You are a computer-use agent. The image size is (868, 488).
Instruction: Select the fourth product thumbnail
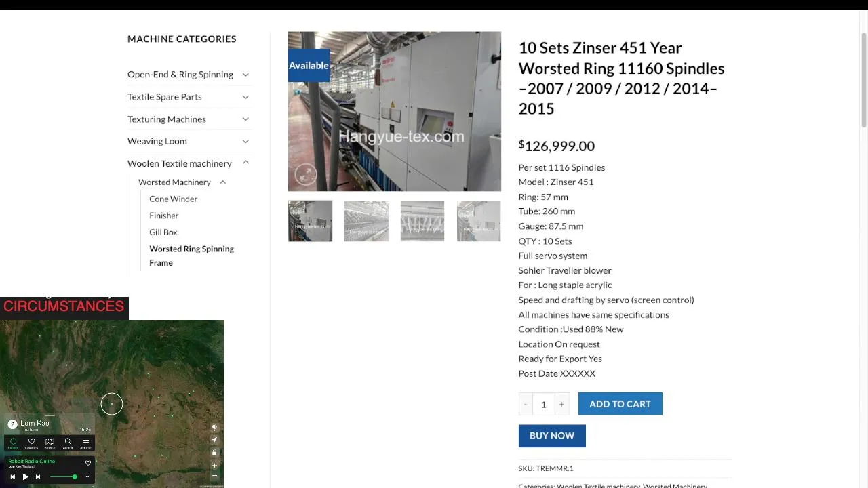tap(479, 221)
